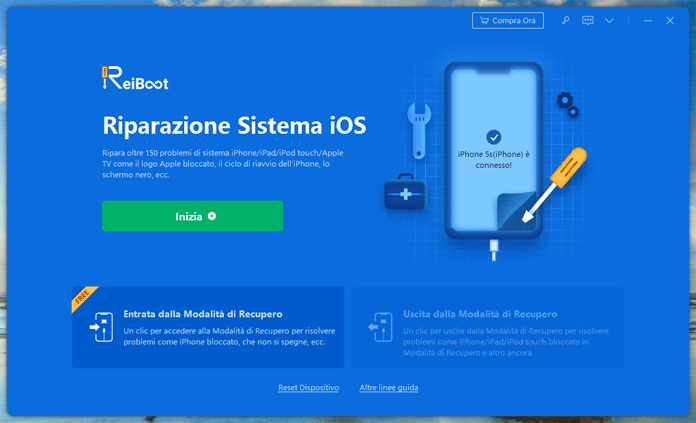
Task: Click the play arrow icon in Inizia
Action: point(212,216)
